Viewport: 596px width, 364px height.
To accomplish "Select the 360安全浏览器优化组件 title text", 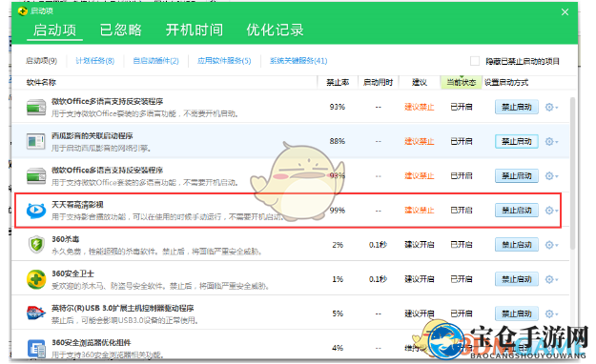I will 91,343.
